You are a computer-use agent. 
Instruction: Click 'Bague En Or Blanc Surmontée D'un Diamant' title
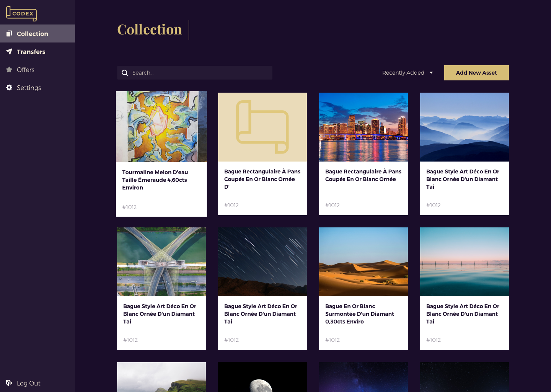360,314
